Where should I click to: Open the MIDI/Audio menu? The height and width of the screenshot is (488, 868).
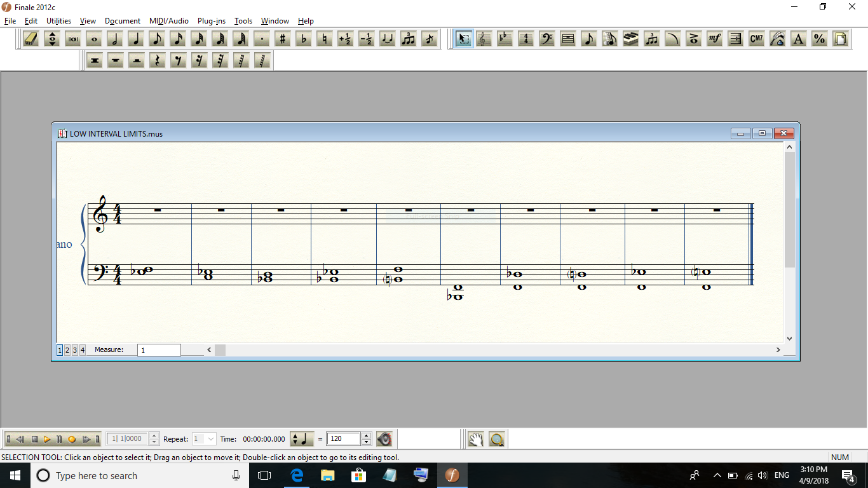(168, 21)
